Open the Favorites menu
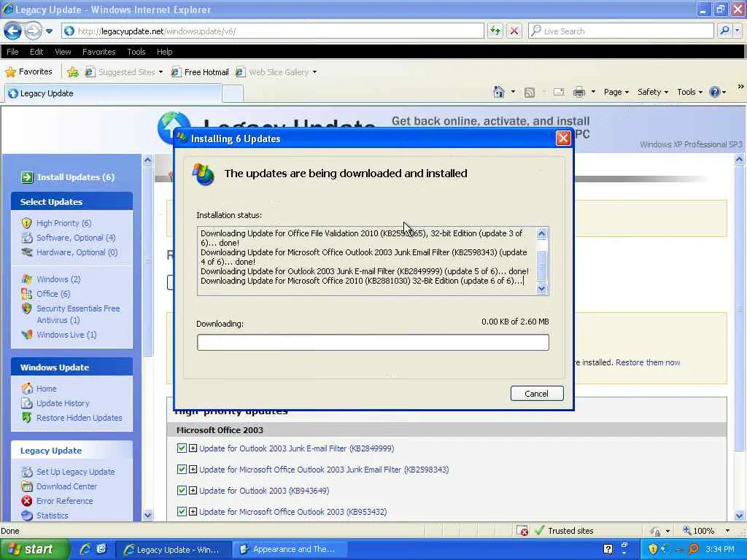Viewport: 747px width, 560px height. pos(98,52)
